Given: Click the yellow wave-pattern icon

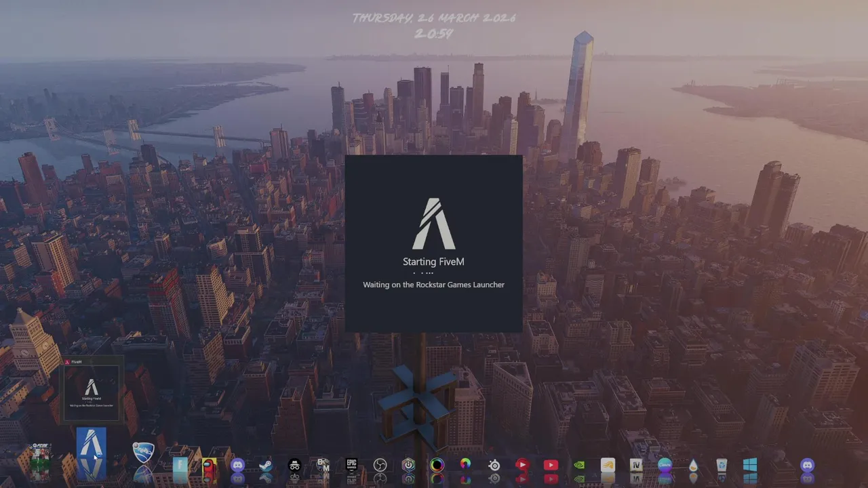Looking at the screenshot, I should click(x=608, y=465).
